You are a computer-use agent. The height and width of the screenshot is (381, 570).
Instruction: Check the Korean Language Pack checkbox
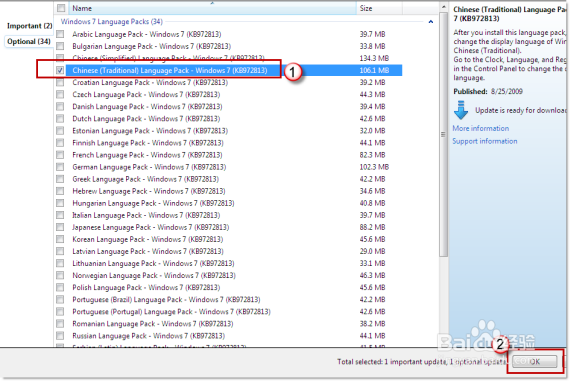pos(60,239)
